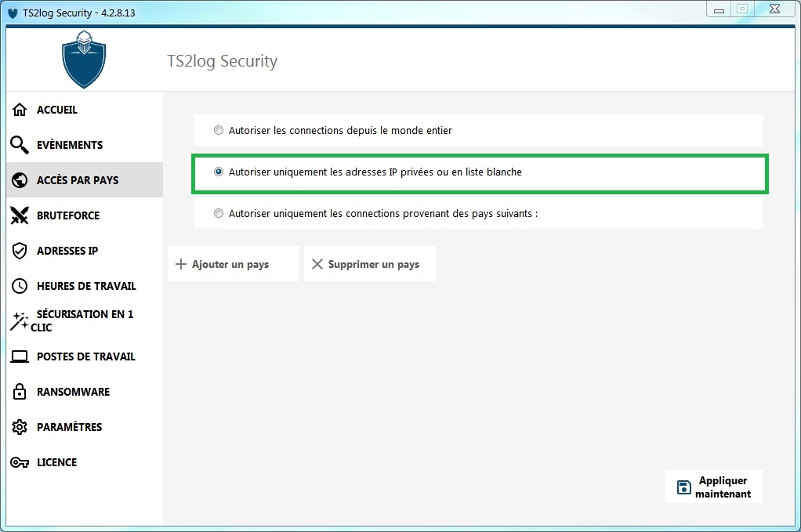Click Ajouter un pays button label

pyautogui.click(x=230, y=265)
